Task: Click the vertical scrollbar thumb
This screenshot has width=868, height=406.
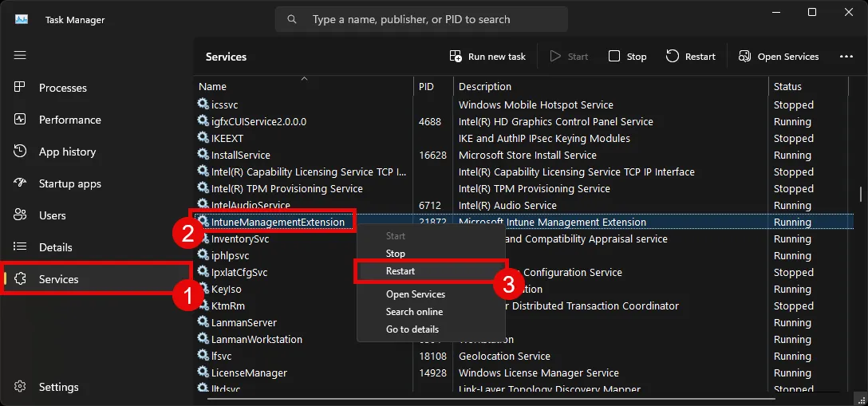Action: click(861, 195)
